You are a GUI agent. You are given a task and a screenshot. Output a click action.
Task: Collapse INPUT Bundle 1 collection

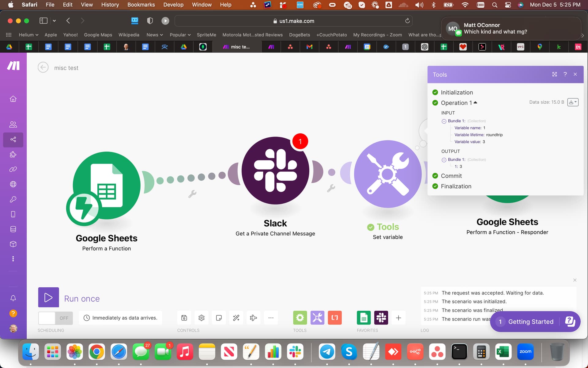pyautogui.click(x=444, y=121)
